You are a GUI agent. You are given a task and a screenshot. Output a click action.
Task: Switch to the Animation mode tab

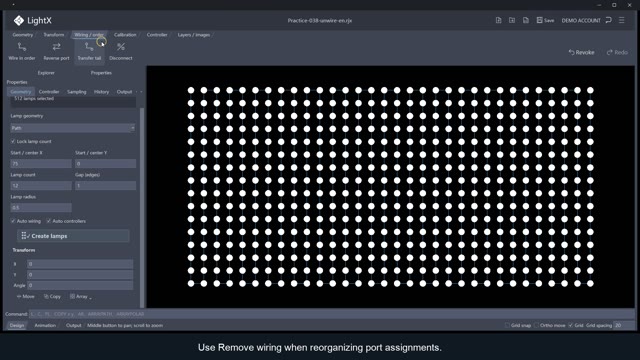point(45,325)
